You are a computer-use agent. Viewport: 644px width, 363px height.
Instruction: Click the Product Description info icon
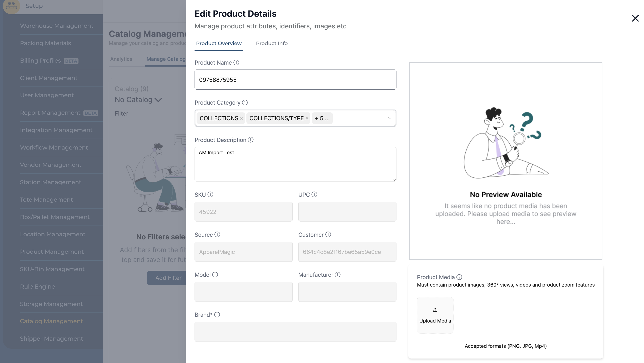[x=251, y=140]
